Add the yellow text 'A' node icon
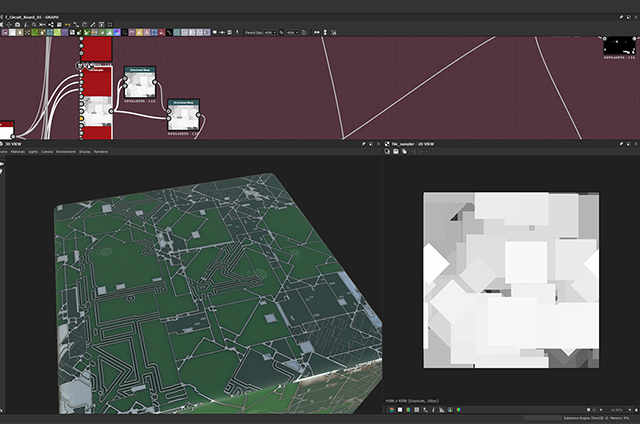This screenshot has width=640, height=424. (140, 32)
